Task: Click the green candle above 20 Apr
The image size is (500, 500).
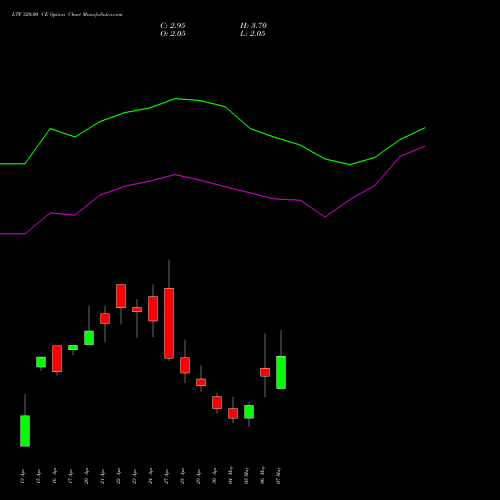Action: click(89, 338)
